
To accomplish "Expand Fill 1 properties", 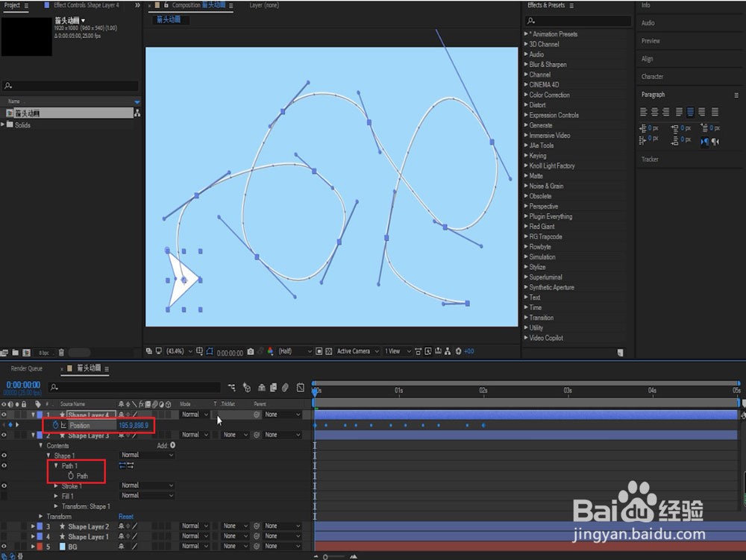I will pyautogui.click(x=56, y=496).
